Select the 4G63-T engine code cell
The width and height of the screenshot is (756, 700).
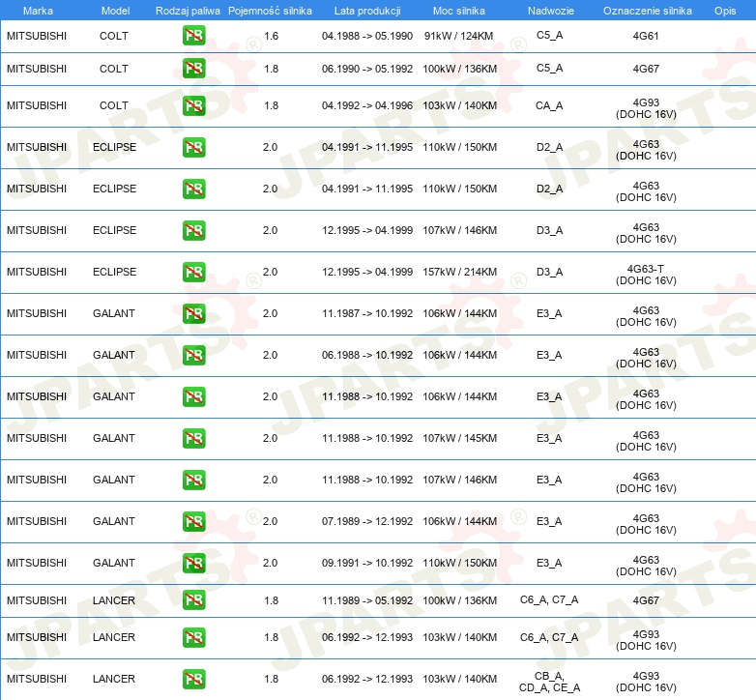click(646, 274)
